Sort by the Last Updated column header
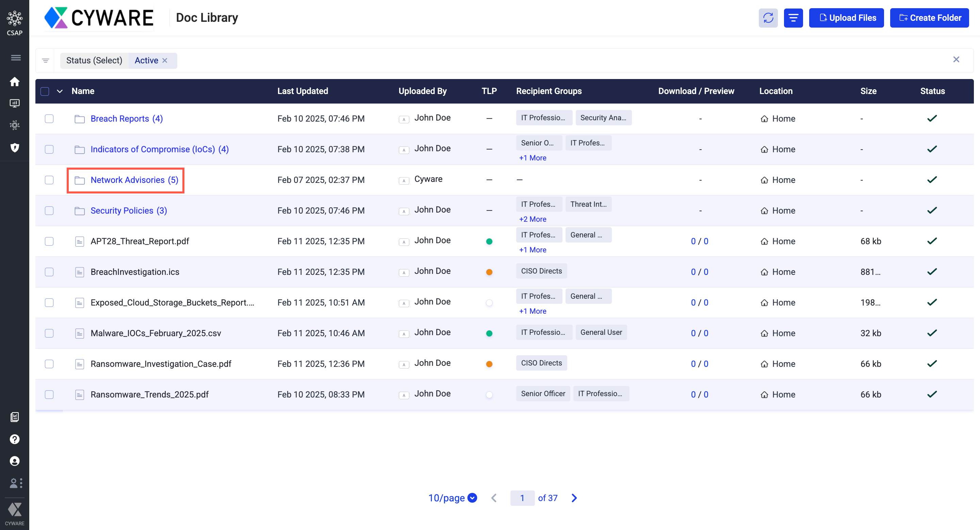The height and width of the screenshot is (530, 980). click(x=303, y=91)
